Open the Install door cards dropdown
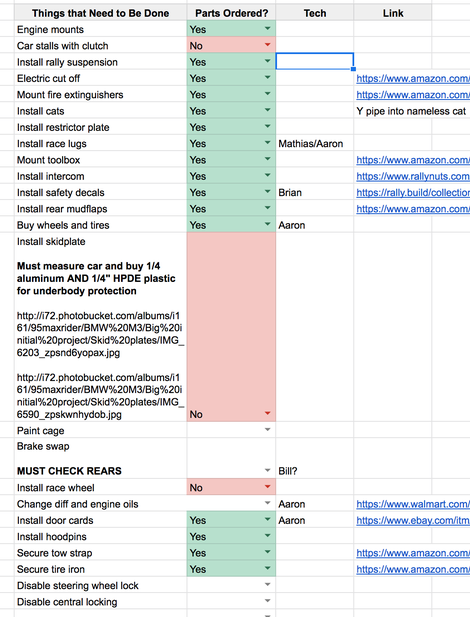The width and height of the screenshot is (470, 617). pyautogui.click(x=268, y=520)
